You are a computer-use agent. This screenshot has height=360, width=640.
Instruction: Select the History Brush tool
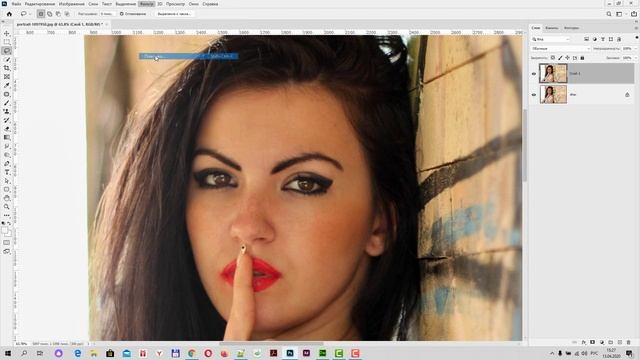point(7,120)
